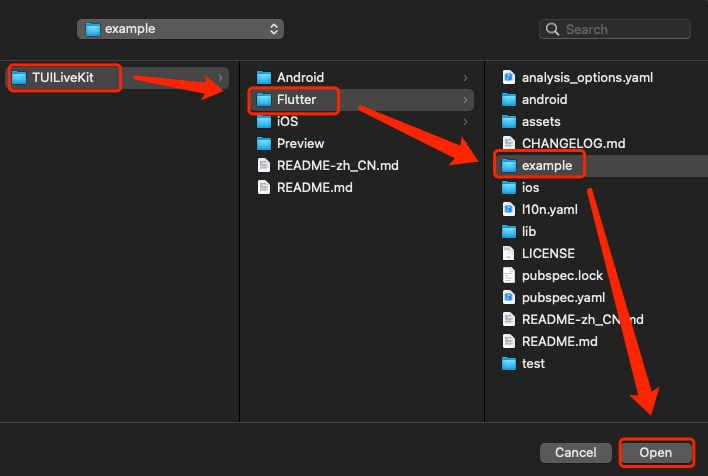708x476 pixels.
Task: Click the "Preview" name text
Action: 300,144
